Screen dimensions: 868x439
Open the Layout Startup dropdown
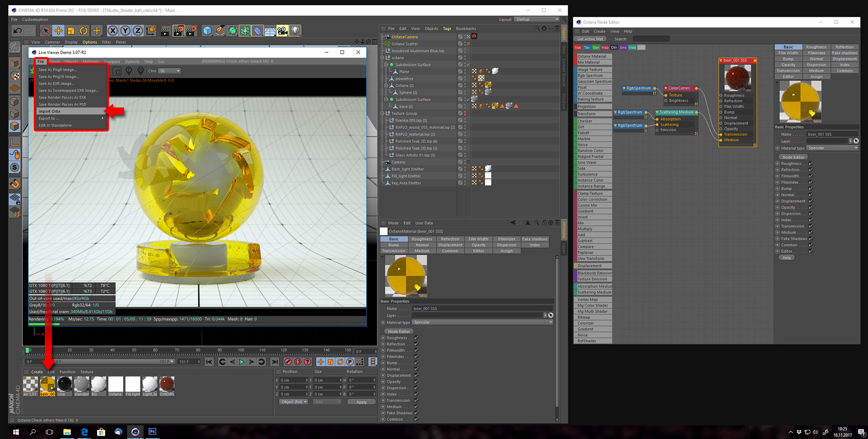[x=537, y=19]
